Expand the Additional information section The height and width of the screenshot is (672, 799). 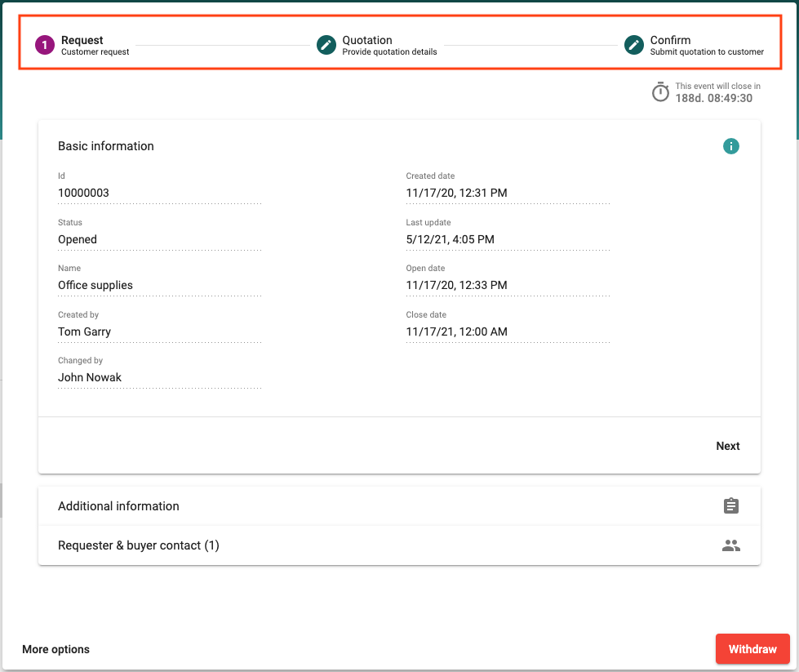click(118, 506)
